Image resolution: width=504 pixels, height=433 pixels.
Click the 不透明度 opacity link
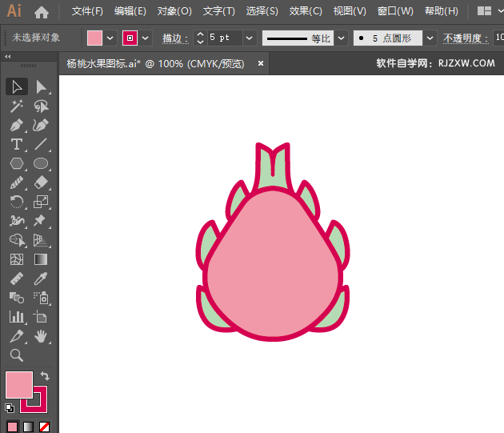tap(462, 38)
